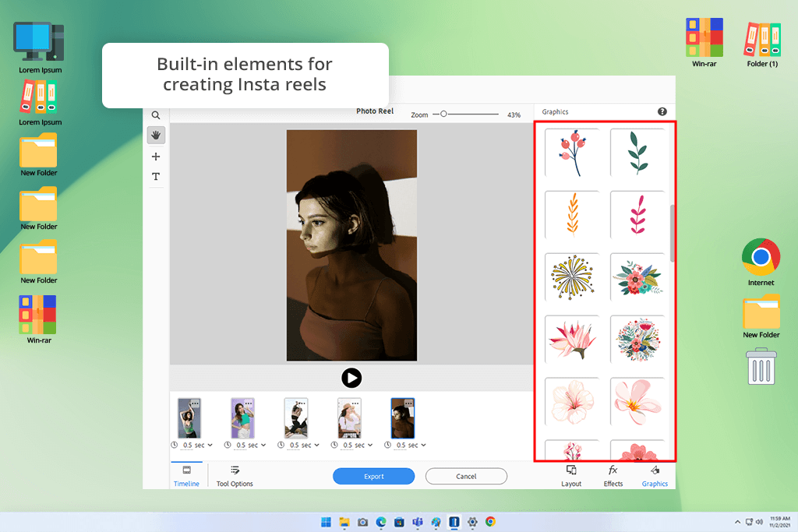Screen dimensions: 798x532
Task: Switch to the Timeline tab
Action: click(186, 476)
